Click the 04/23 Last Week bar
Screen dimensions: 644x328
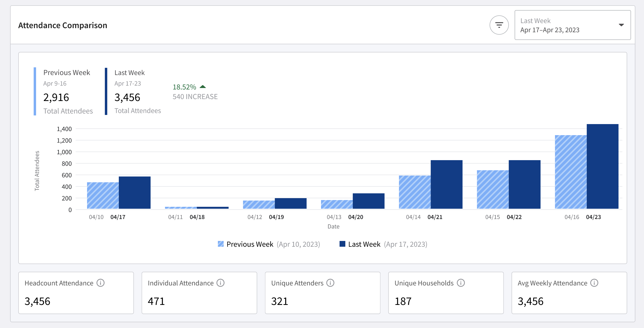pos(602,166)
